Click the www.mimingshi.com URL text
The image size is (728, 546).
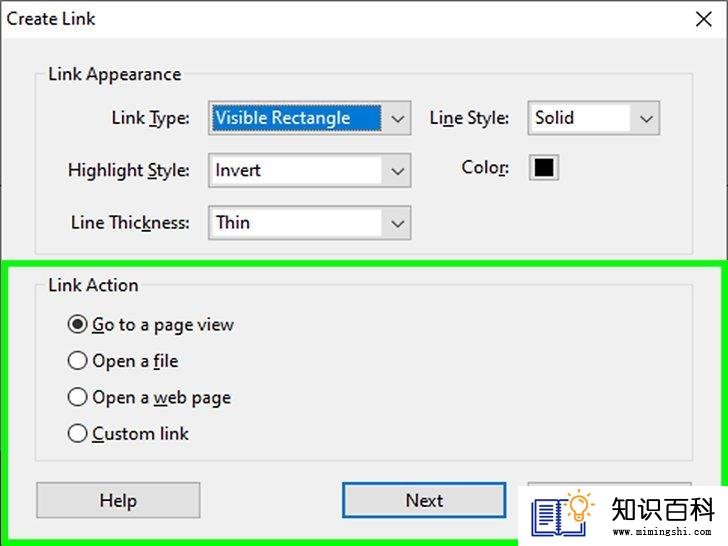point(662,531)
